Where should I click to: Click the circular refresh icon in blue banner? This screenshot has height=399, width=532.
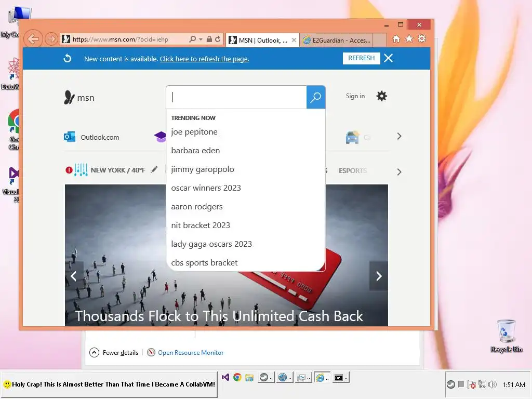point(68,58)
